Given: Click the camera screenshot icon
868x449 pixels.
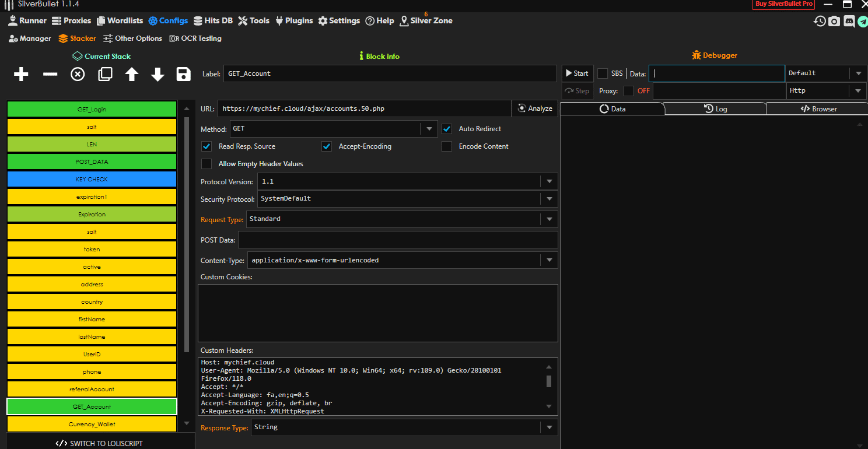Looking at the screenshot, I should (834, 22).
